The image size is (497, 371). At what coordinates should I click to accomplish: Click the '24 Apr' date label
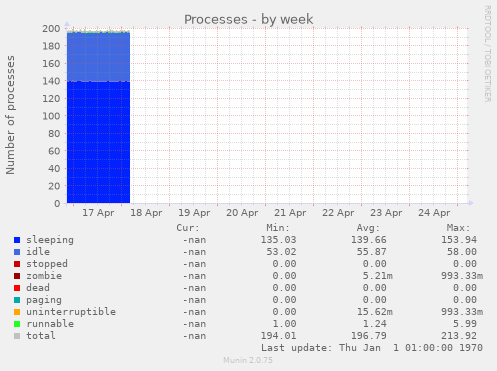434,213
